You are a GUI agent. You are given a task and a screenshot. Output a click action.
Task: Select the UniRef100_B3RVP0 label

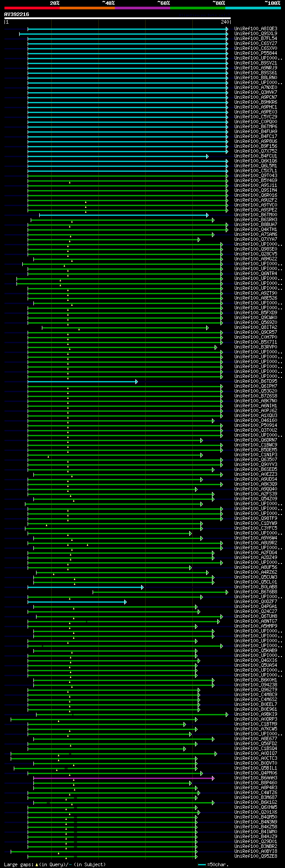coord(256,347)
